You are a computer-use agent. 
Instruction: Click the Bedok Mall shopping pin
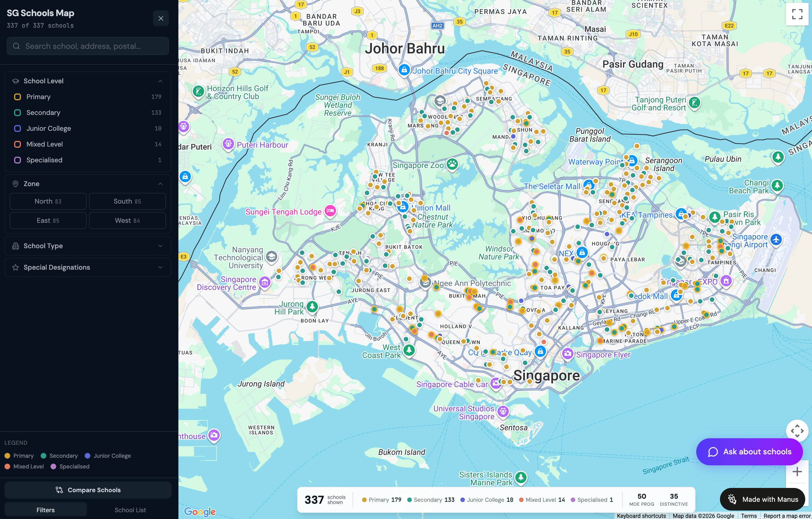click(676, 295)
